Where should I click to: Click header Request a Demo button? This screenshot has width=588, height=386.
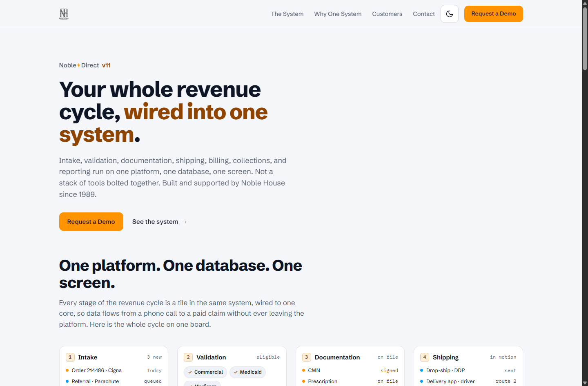(494, 14)
